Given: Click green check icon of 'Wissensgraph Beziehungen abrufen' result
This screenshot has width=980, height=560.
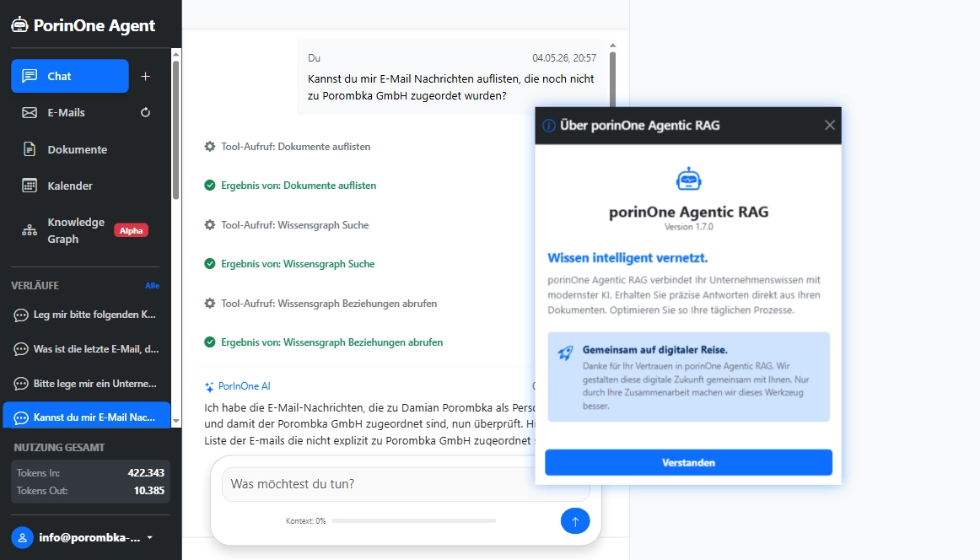Looking at the screenshot, I should click(x=210, y=342).
